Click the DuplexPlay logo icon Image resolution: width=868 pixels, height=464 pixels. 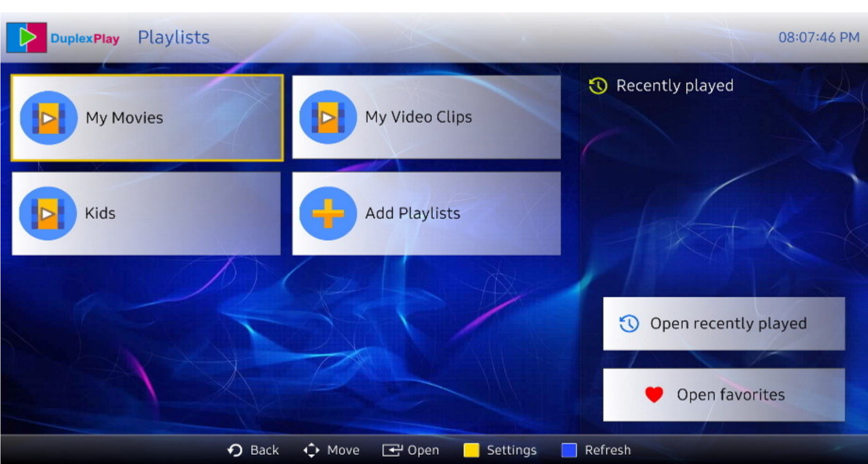(27, 37)
